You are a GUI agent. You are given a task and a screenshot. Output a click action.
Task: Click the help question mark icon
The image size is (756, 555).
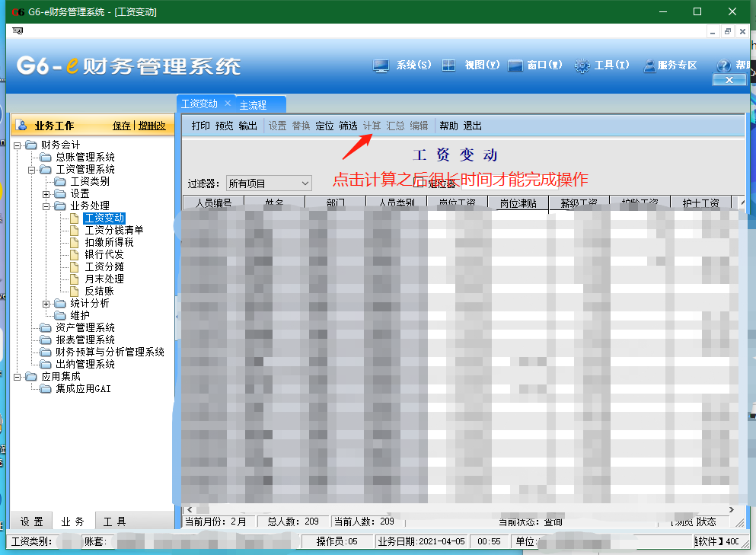coord(724,65)
